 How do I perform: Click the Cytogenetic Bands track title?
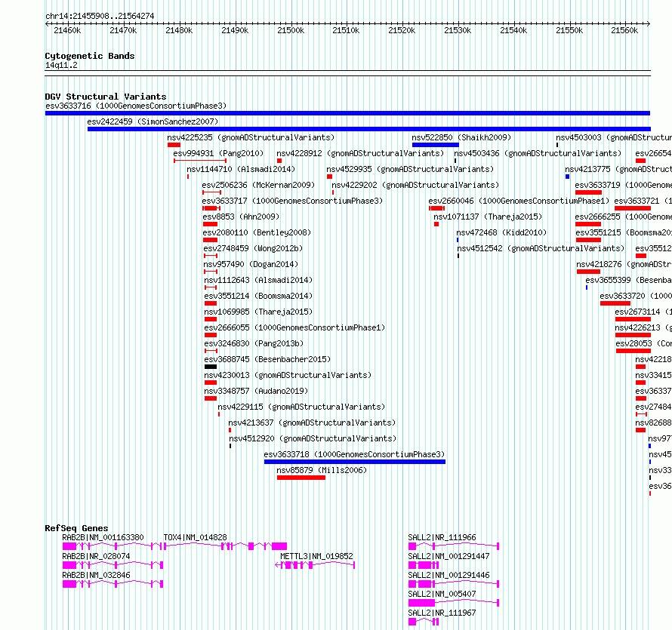pos(90,56)
